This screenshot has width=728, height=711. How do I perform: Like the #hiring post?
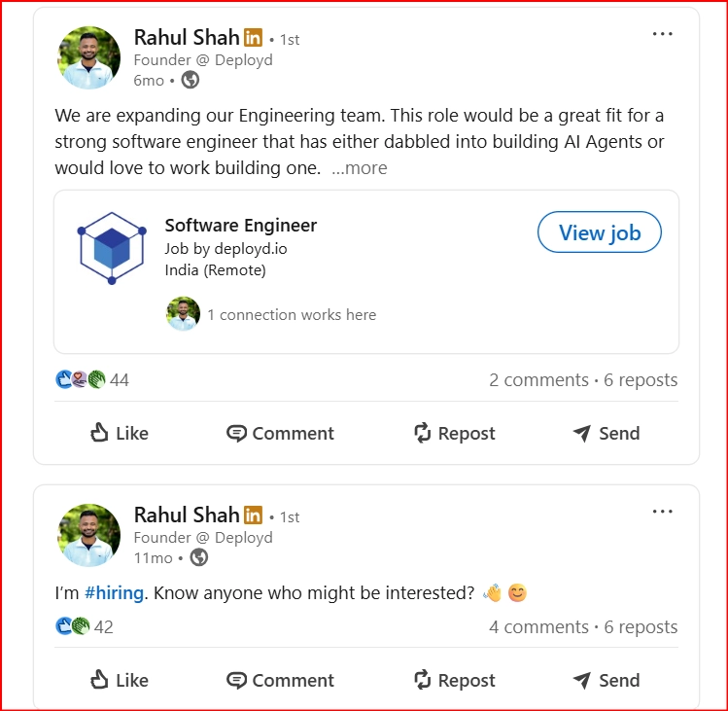119,680
